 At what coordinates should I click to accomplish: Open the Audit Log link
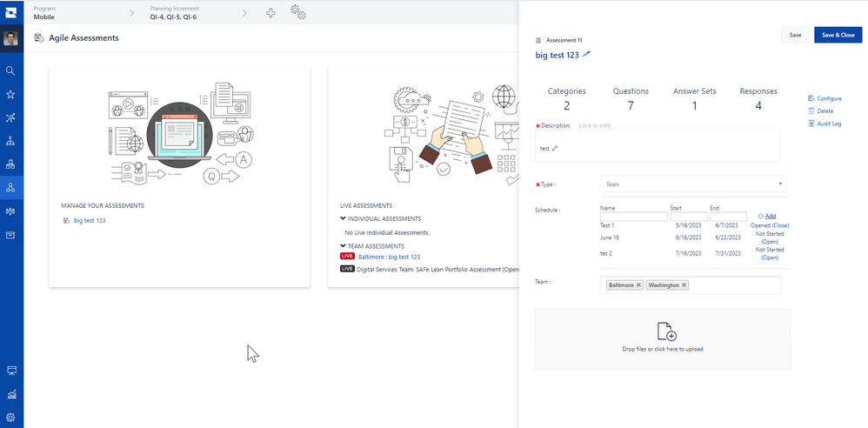pyautogui.click(x=825, y=124)
